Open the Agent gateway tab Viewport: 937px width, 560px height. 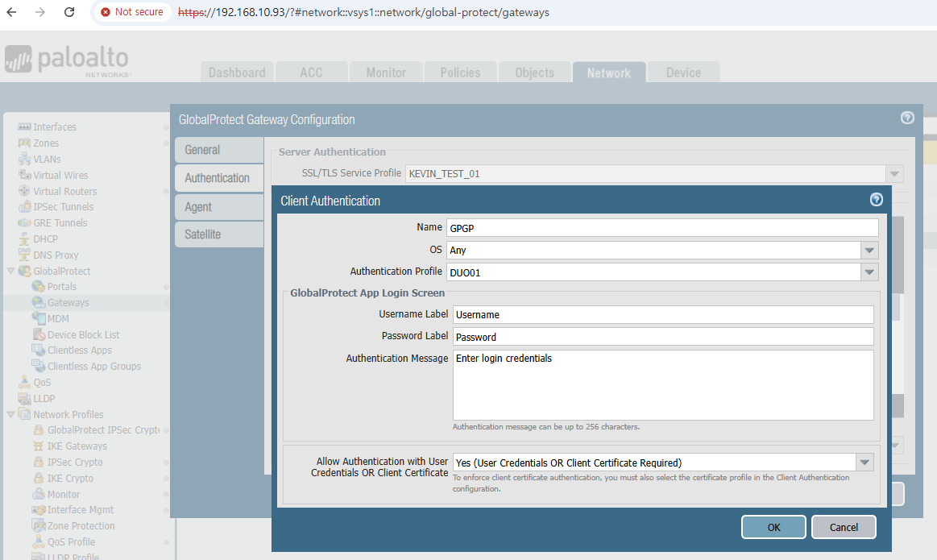218,207
